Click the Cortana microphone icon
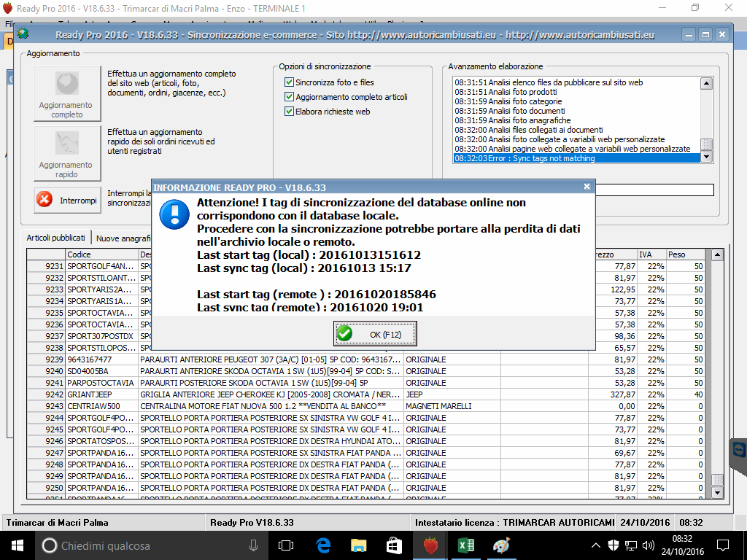747x560 pixels. click(254, 545)
